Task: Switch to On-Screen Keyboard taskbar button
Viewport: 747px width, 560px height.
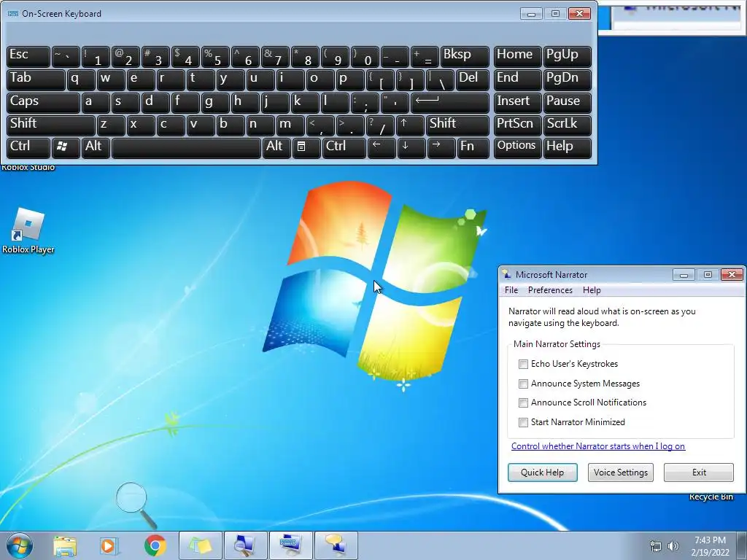Action: pyautogui.click(x=290, y=545)
